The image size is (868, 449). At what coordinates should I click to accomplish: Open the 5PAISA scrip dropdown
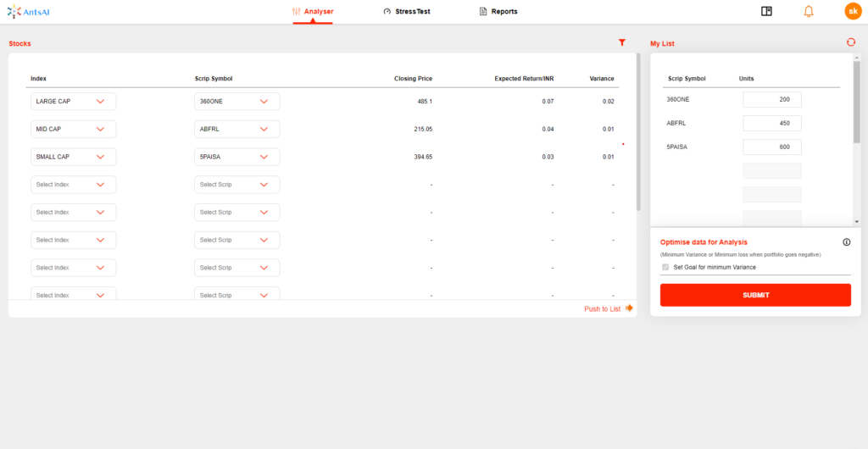tap(237, 157)
